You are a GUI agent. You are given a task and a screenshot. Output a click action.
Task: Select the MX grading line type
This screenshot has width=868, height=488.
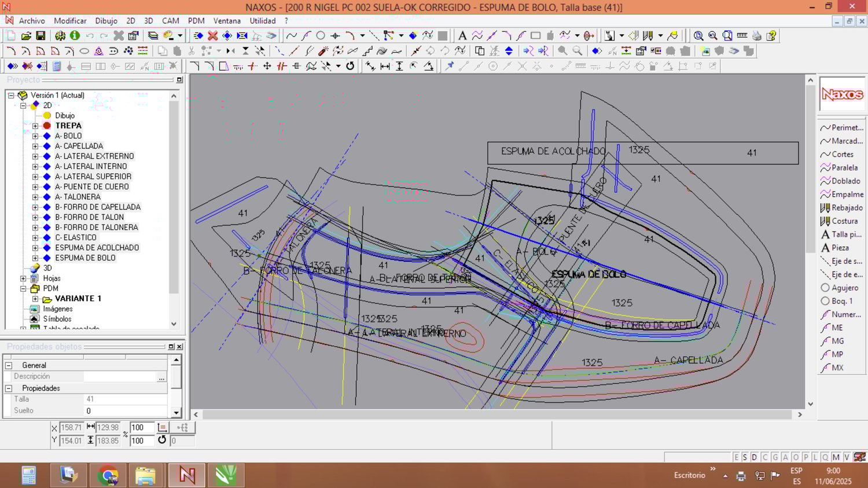click(832, 367)
